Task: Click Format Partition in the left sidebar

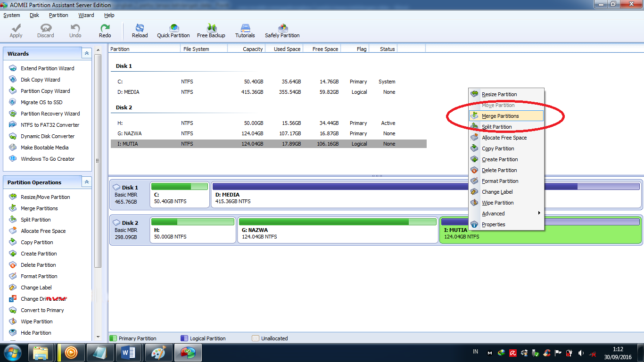Action: [39, 276]
